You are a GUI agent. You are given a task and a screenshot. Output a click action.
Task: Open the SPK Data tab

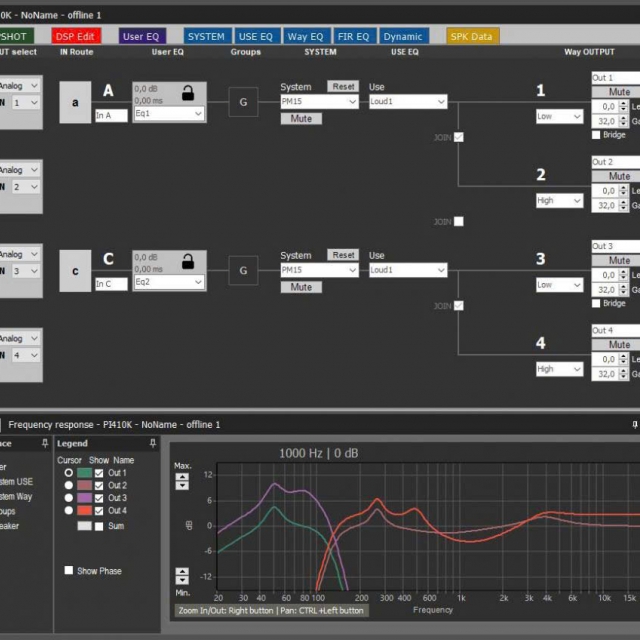[472, 36]
